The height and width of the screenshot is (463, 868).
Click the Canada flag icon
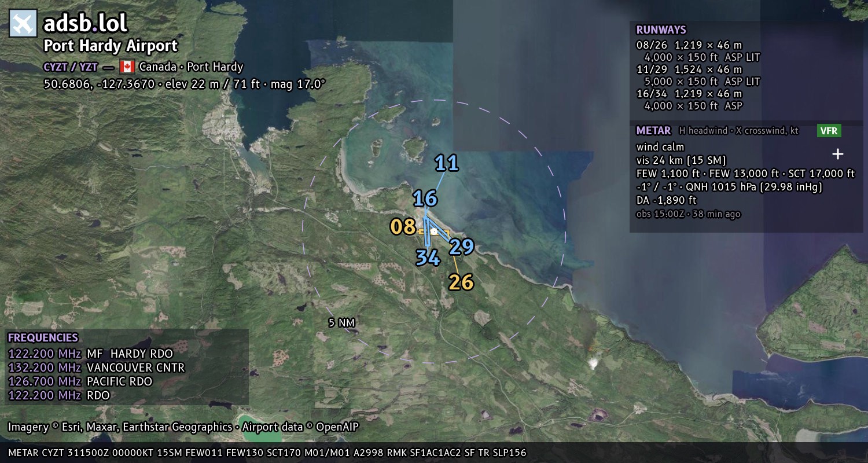click(127, 67)
